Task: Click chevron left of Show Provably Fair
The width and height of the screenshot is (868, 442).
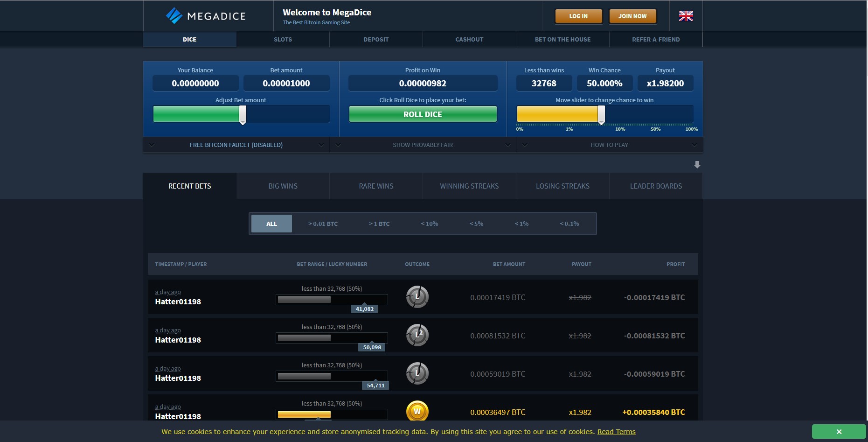Action: click(x=338, y=145)
